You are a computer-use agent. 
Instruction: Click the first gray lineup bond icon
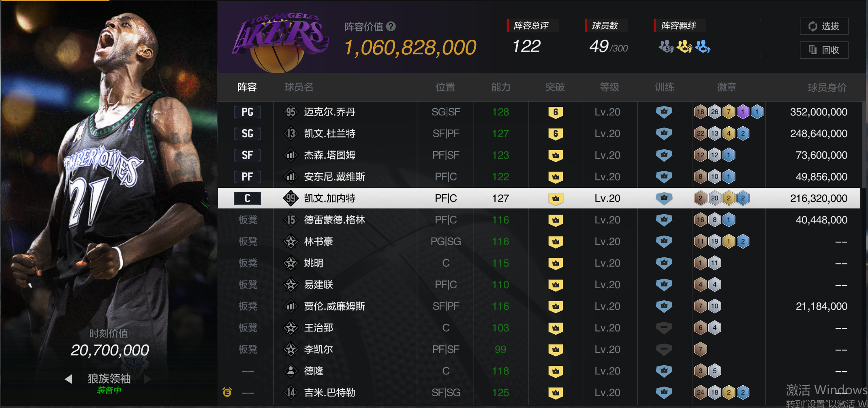[x=666, y=47]
